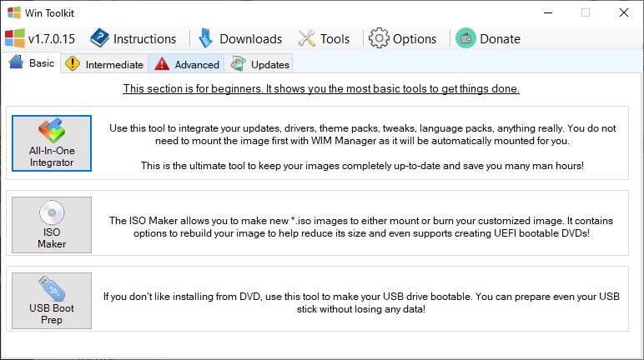The image size is (644, 360).
Task: Click the Instructions book icon
Action: click(x=100, y=38)
